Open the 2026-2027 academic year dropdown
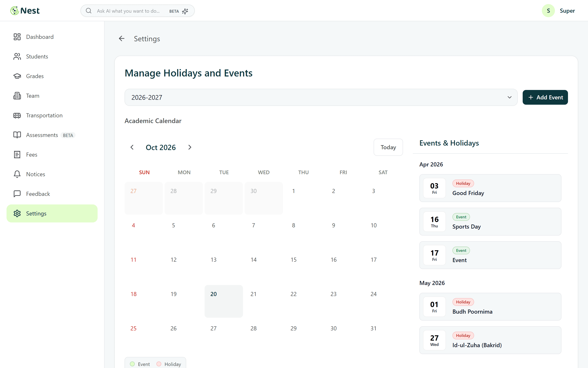588x368 pixels. pos(321,97)
